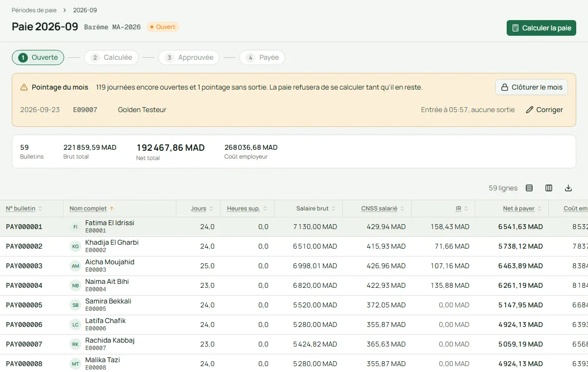The width and height of the screenshot is (588, 372).
Task: Click the FI avatar for Fatima El Idrissi
Action: click(75, 227)
